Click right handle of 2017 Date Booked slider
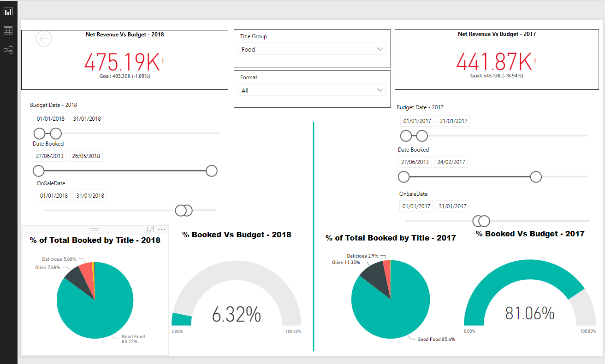This screenshot has width=605, height=364. [536, 176]
